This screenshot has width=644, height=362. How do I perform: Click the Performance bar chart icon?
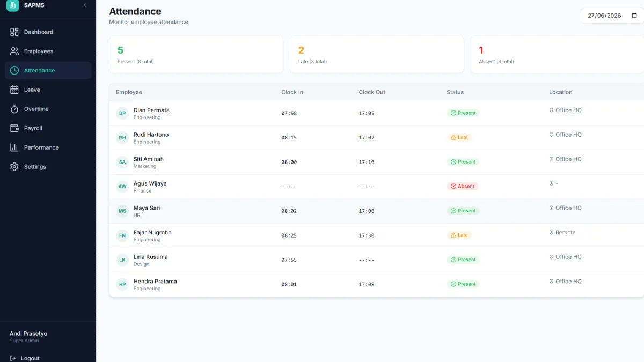[x=14, y=147]
